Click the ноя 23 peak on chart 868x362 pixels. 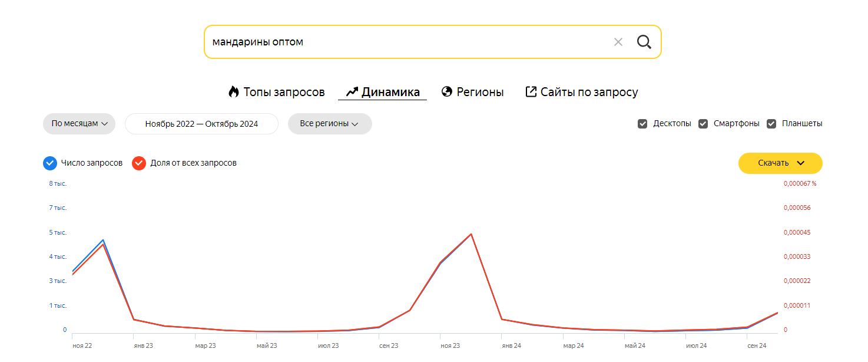click(471, 234)
